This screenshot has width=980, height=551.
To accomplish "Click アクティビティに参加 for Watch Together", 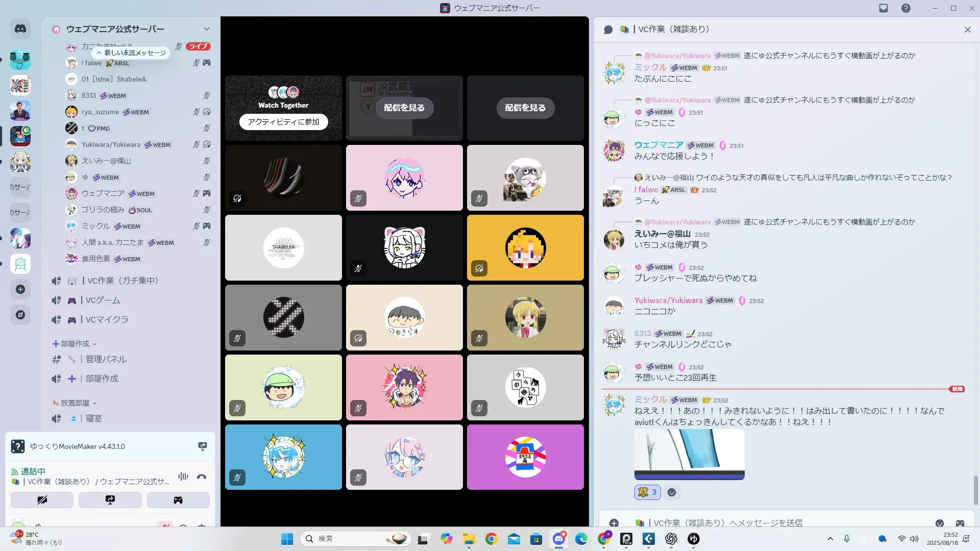I will pos(283,122).
